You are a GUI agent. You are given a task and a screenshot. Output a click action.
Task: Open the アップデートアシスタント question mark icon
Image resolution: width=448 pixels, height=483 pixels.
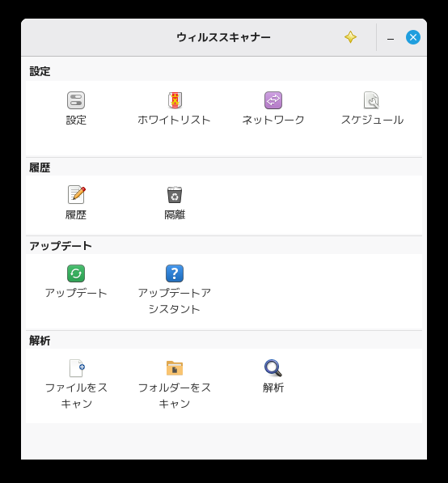pos(175,273)
